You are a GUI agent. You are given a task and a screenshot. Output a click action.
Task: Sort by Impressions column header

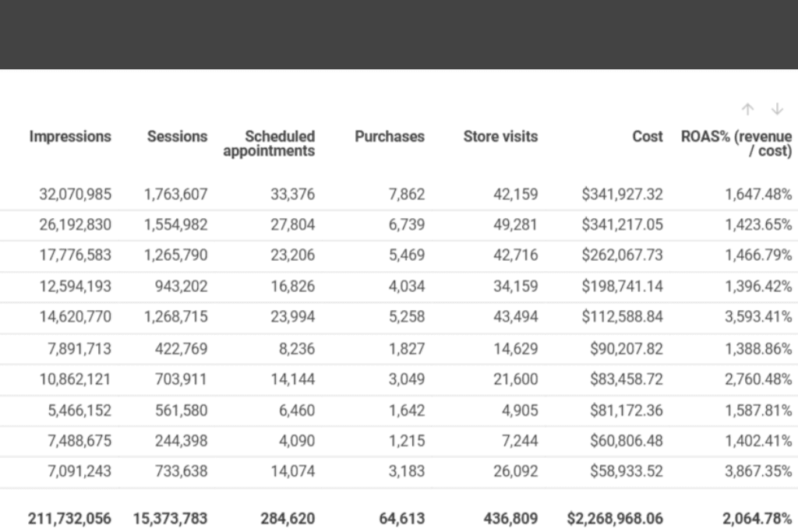tap(70, 136)
